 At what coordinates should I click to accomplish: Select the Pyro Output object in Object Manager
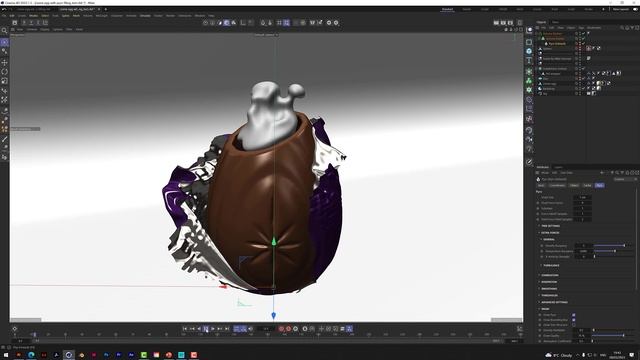tap(557, 43)
